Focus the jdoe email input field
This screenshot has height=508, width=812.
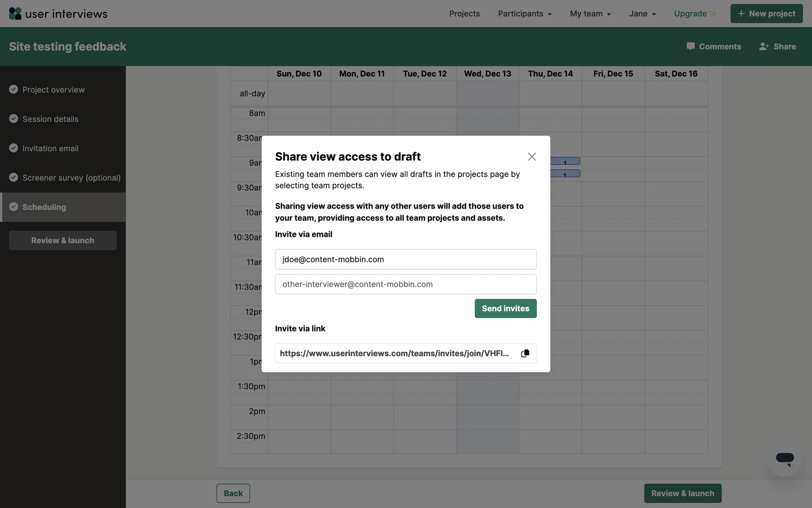(x=406, y=259)
